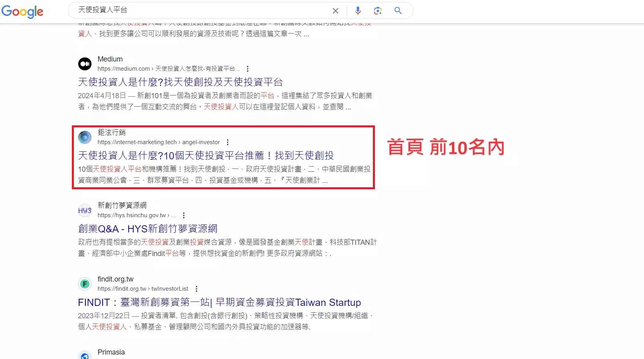The height and width of the screenshot is (359, 644).
Task: Click the FINDIT snippet dated 2023年12月22日
Action: (x=226, y=321)
